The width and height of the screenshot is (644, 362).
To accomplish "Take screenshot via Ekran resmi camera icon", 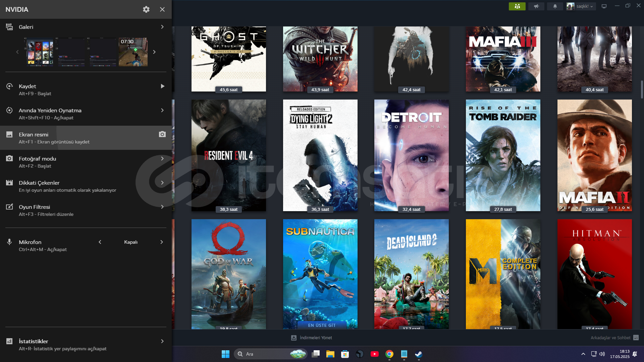I will pyautogui.click(x=162, y=134).
